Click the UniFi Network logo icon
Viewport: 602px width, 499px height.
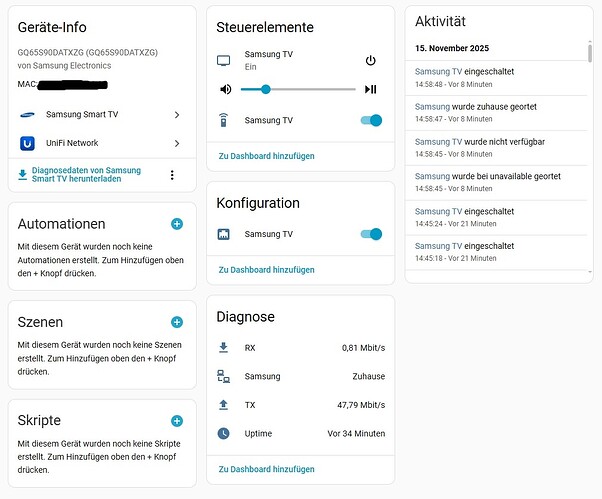[x=27, y=143]
